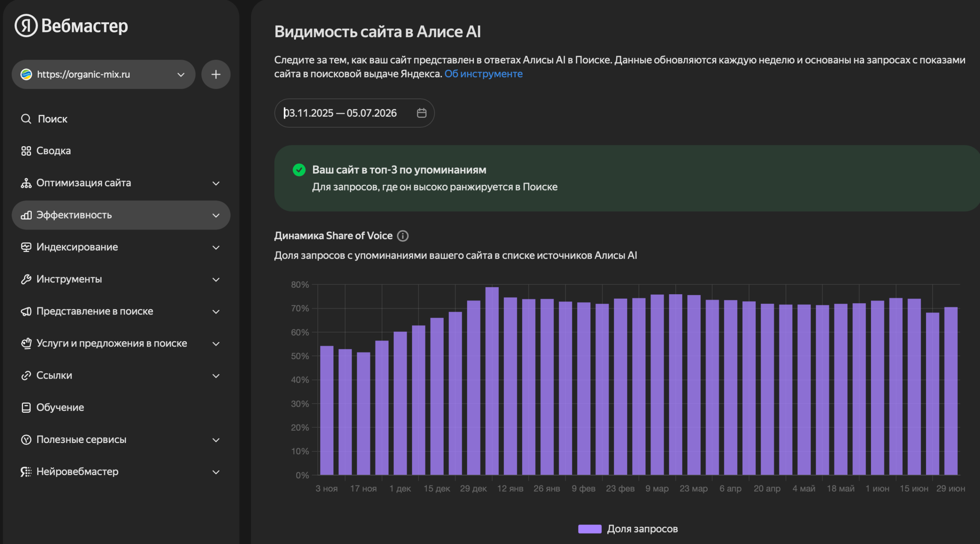Viewport: 980px width, 544px height.
Task: Click the Эффективность bar chart icon
Action: tap(26, 215)
